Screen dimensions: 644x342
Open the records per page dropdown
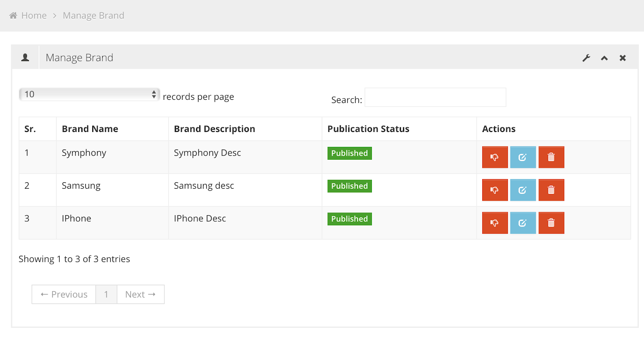89,94
